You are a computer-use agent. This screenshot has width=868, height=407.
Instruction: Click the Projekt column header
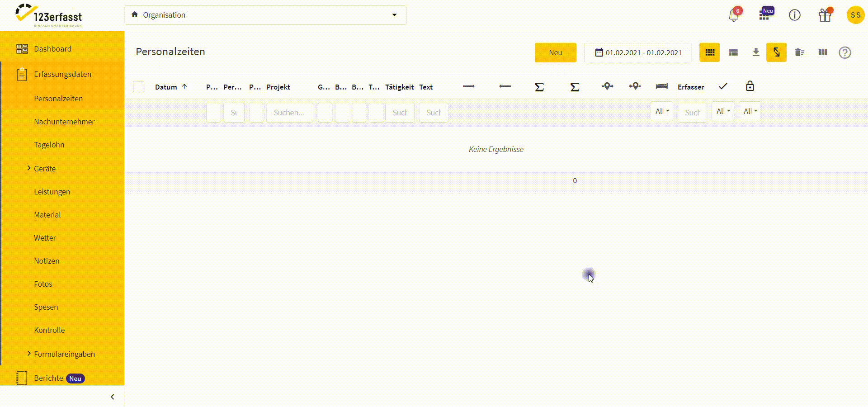click(x=278, y=87)
